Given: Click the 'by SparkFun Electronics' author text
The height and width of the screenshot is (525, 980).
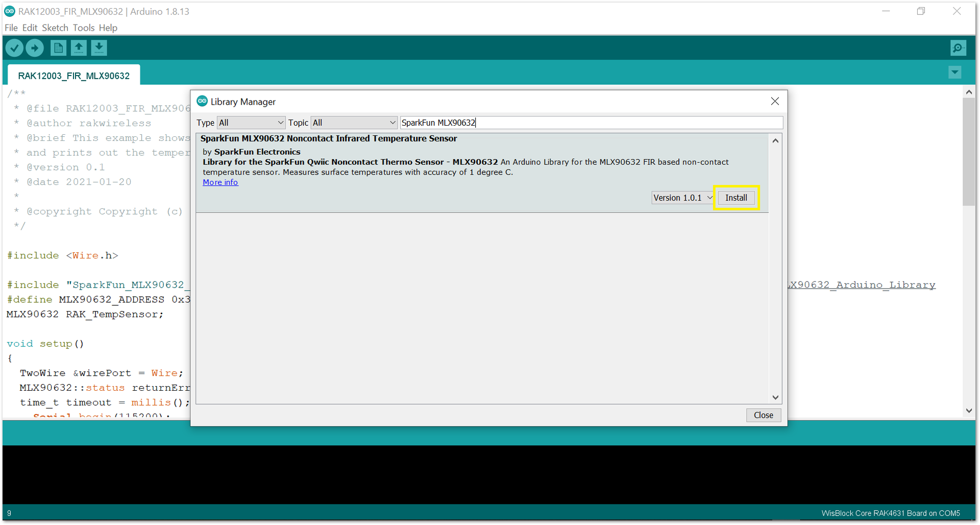Looking at the screenshot, I should point(252,152).
